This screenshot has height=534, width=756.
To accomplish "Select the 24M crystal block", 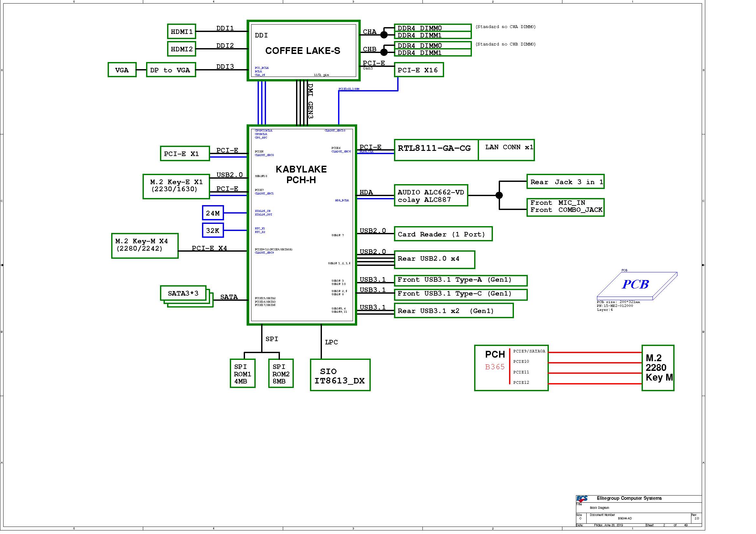I will (213, 213).
